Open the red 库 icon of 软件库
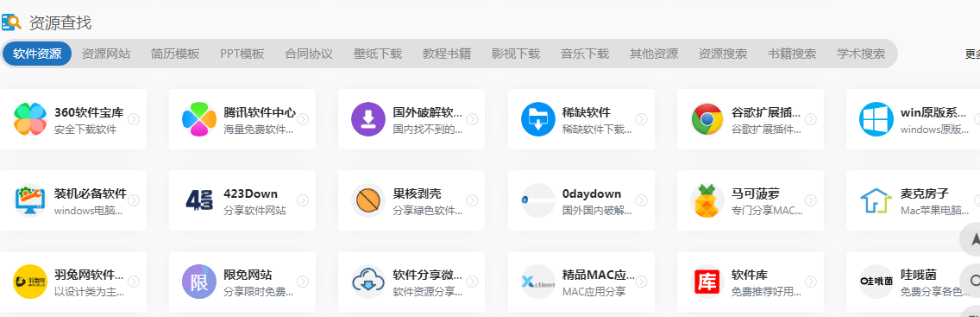Viewport: 980px width, 317px height. coord(707,282)
